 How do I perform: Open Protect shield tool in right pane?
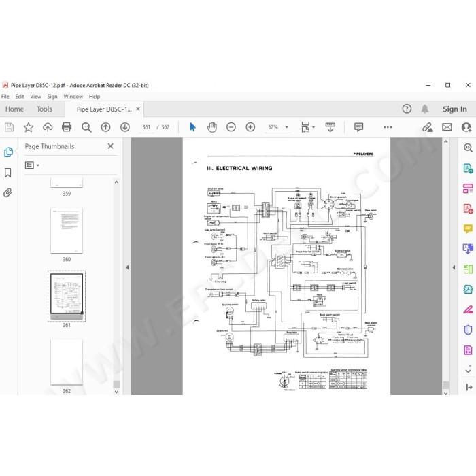[468, 330]
